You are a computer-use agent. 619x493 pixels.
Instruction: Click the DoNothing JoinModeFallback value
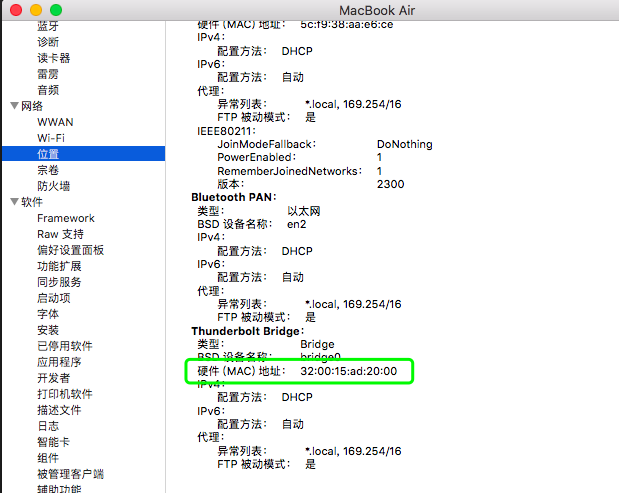[405, 144]
